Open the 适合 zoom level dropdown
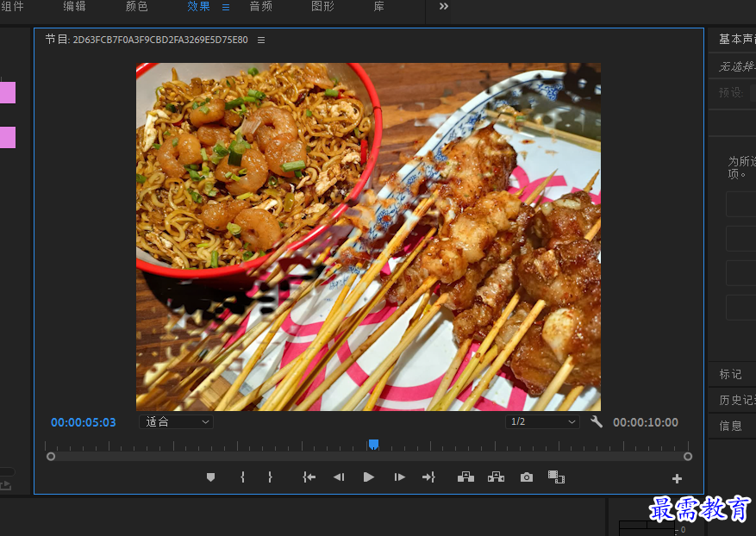Viewport: 756px width, 536px height. click(x=177, y=421)
